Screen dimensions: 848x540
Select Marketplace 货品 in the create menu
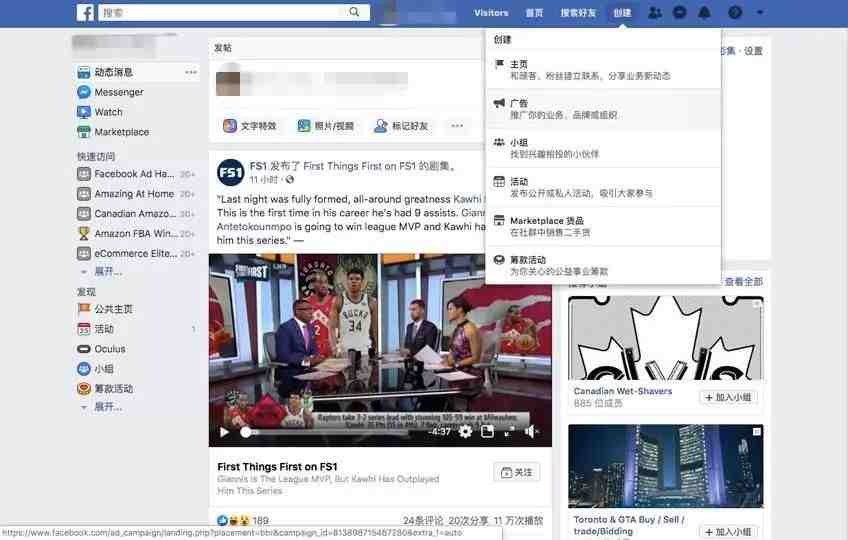click(604, 226)
